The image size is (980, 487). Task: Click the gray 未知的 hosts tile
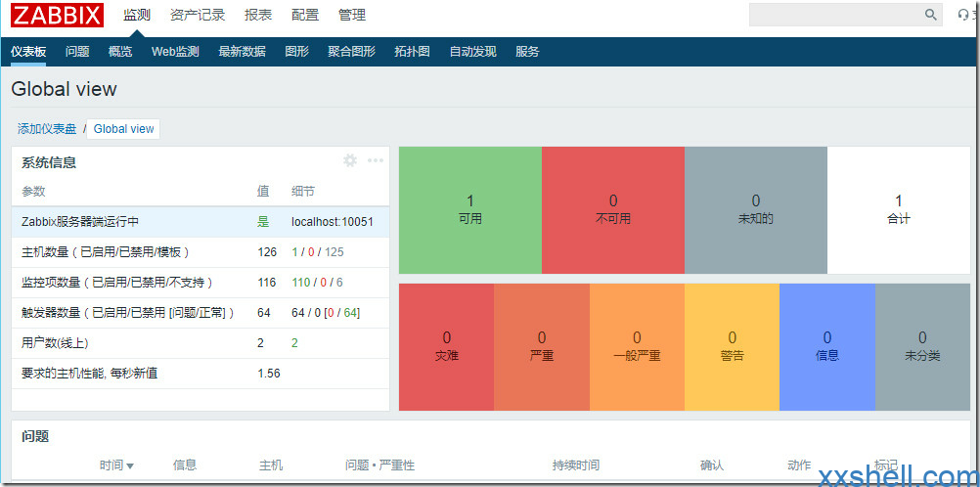pyautogui.click(x=756, y=210)
